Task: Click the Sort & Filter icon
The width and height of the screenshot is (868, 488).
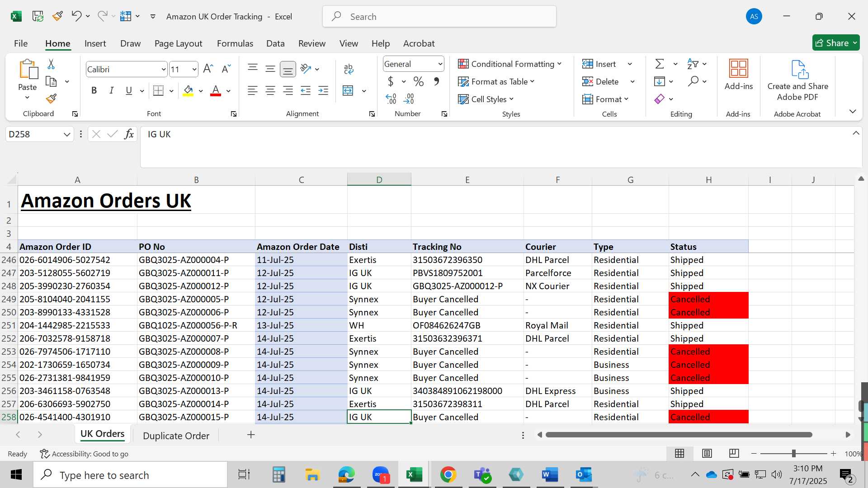Action: click(693, 64)
